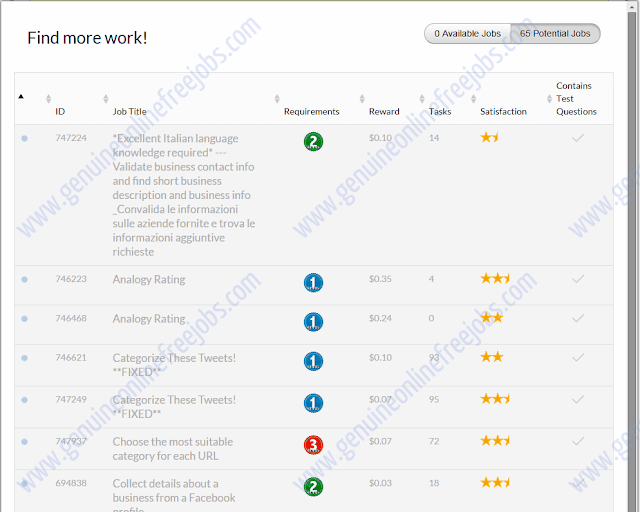640x512 pixels.
Task: Open the Analogy Rating job 746468
Action: [x=149, y=318]
